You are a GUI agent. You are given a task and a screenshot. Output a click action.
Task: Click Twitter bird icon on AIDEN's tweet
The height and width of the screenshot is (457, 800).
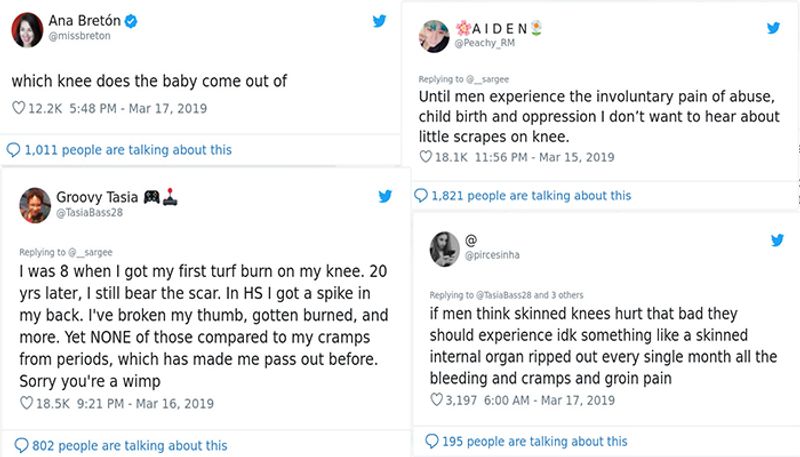point(773,28)
